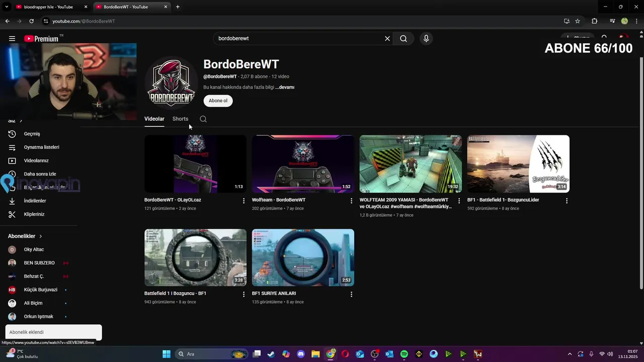Open Chrome profile avatar
Image resolution: width=644 pixels, height=362 pixels.
624,21
